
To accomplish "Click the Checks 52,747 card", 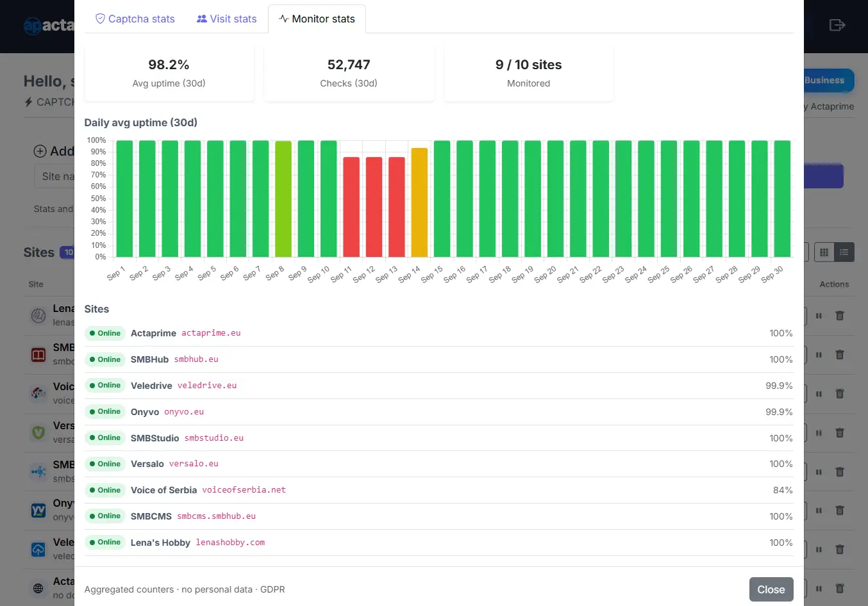I will coord(349,73).
